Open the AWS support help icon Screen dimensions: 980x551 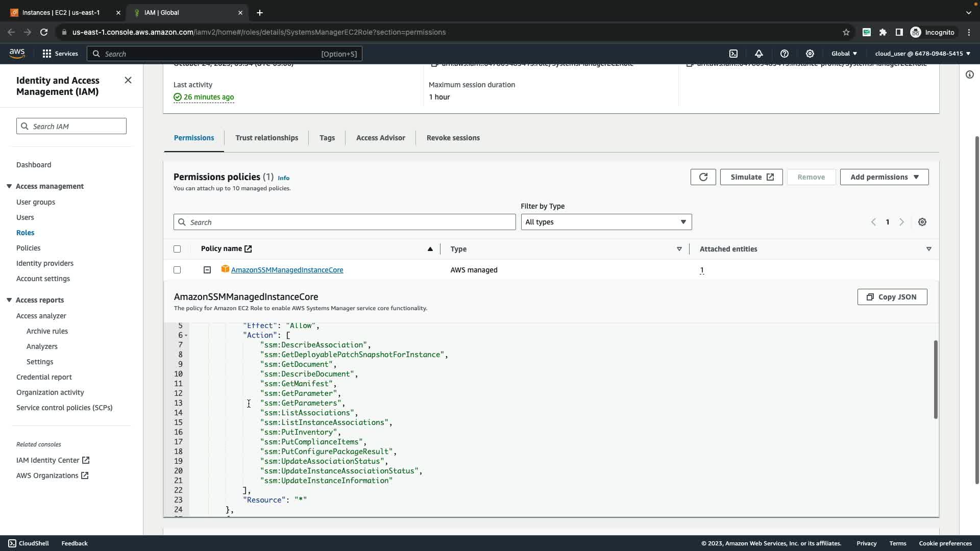pyautogui.click(x=785, y=54)
